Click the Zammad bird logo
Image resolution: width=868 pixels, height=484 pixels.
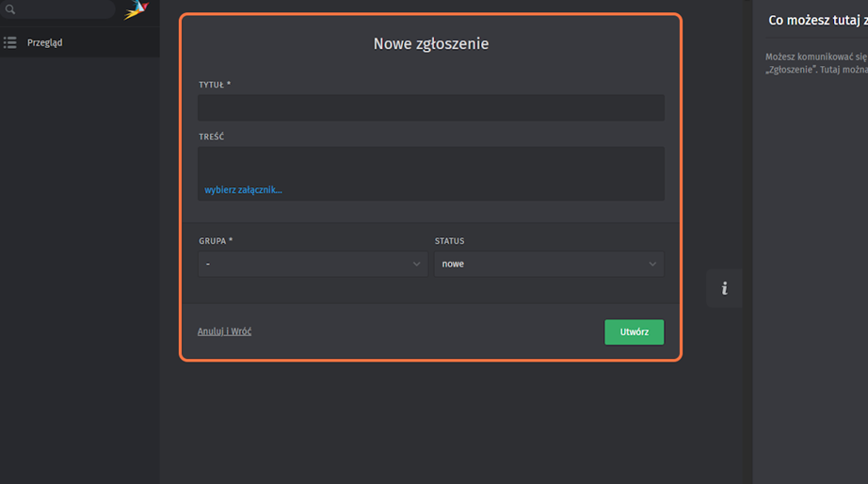pyautogui.click(x=137, y=9)
